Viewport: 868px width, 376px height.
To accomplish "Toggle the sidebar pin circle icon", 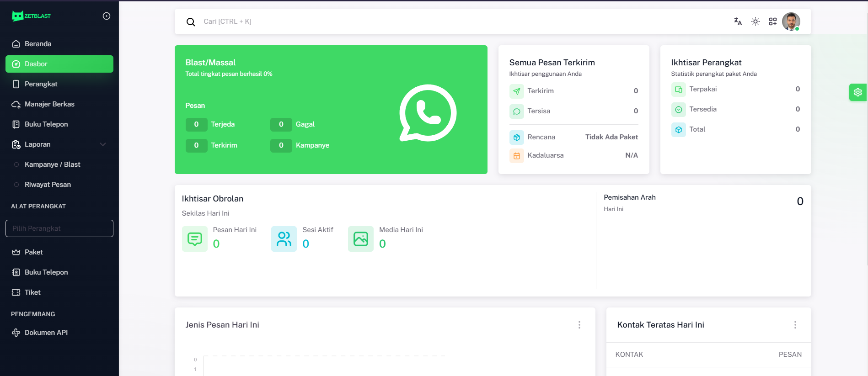I will click(107, 16).
